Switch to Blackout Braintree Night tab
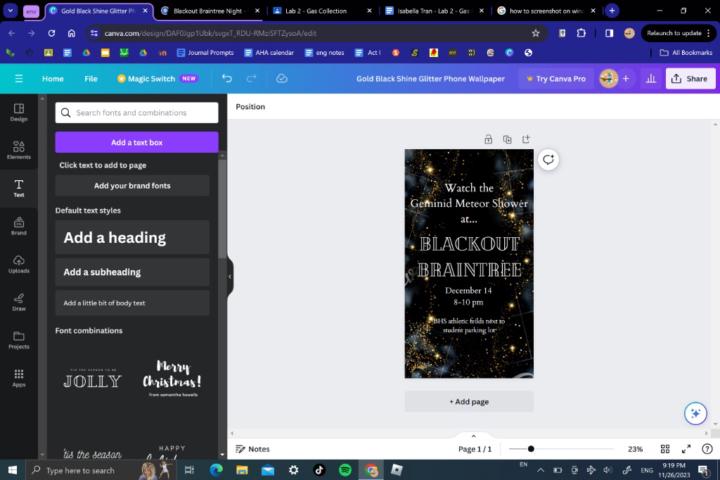 (x=209, y=11)
